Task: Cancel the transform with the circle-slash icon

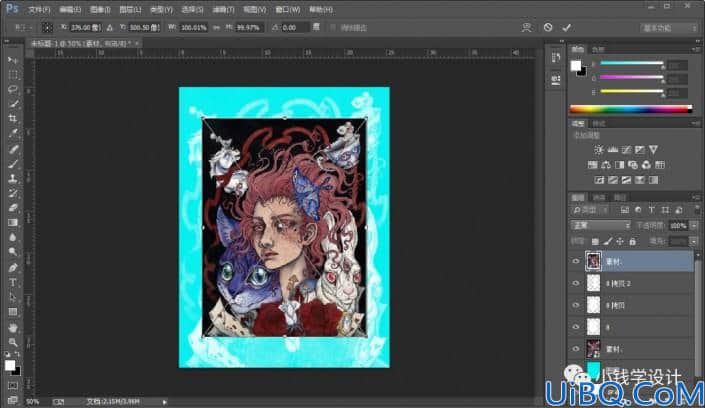Action: [548, 27]
